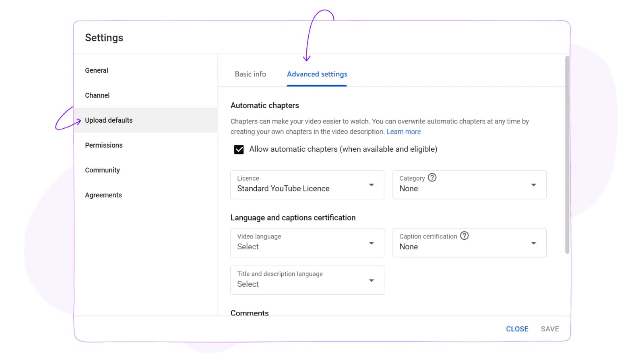Open Agreements settings section
This screenshot has height=362, width=644.
coord(146,195)
